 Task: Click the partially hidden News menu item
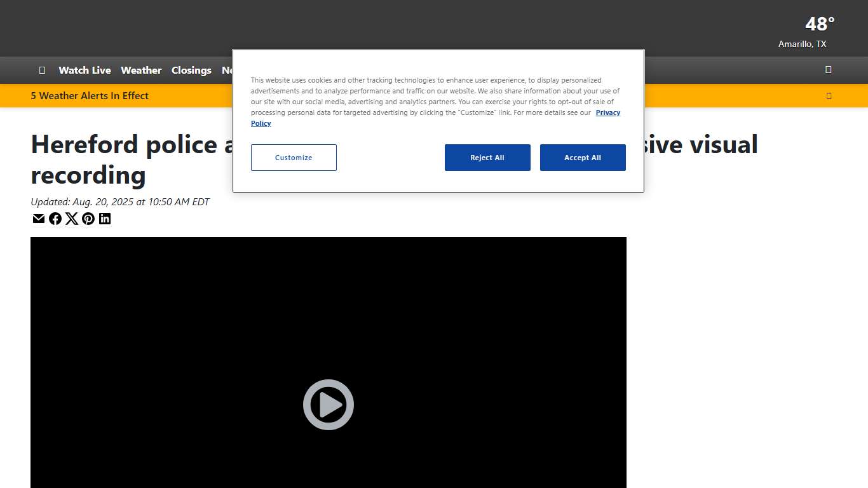click(x=227, y=71)
